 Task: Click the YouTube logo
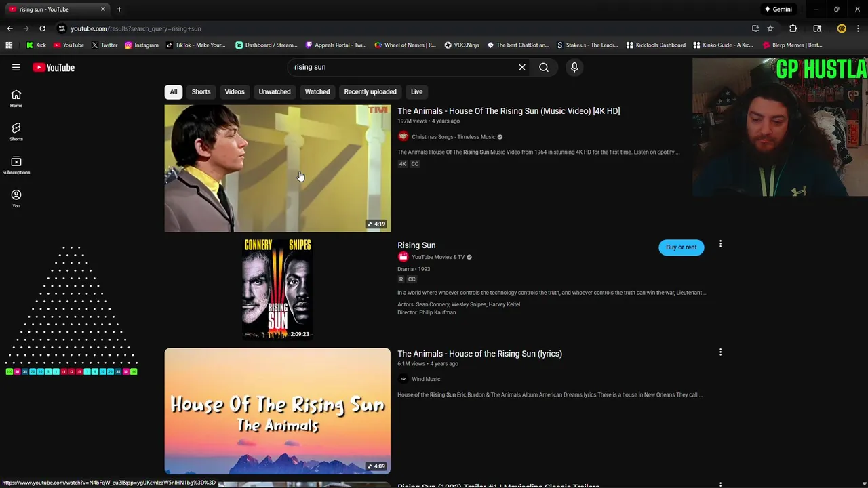click(x=54, y=67)
